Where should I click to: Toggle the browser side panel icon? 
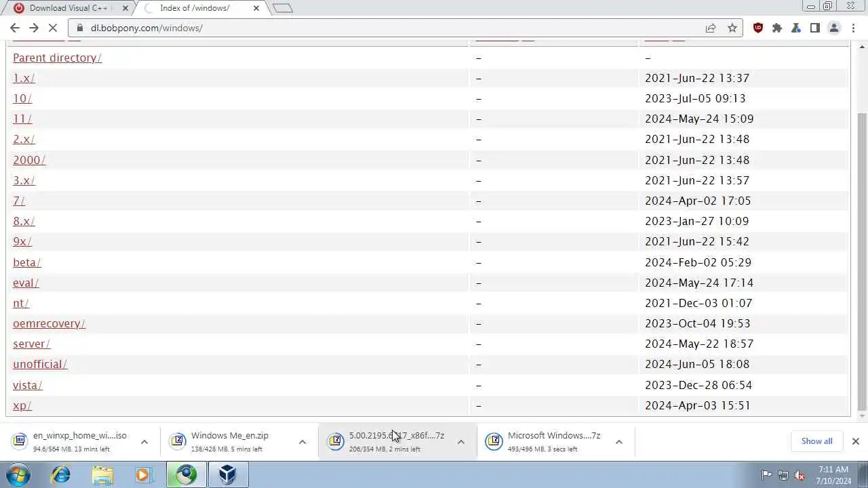pos(815,28)
